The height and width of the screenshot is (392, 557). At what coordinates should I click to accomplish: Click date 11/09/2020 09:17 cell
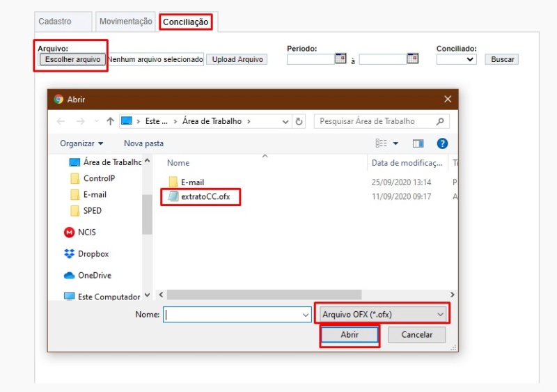click(x=402, y=197)
